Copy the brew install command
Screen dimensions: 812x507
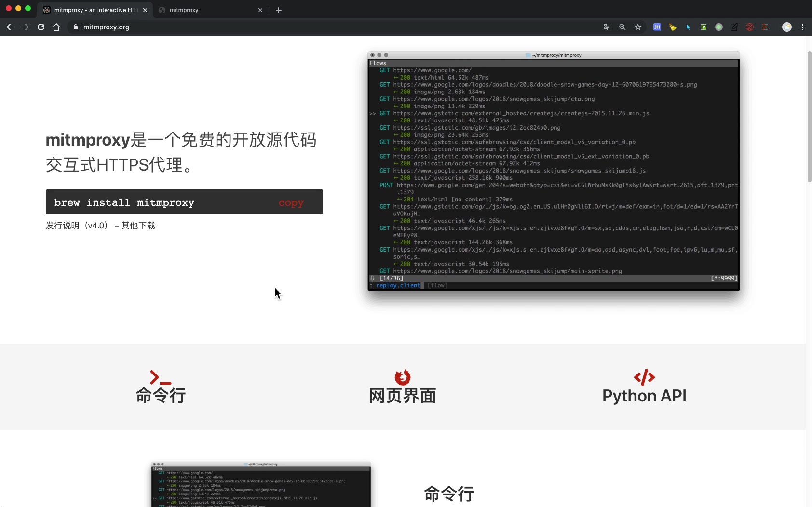tap(291, 203)
